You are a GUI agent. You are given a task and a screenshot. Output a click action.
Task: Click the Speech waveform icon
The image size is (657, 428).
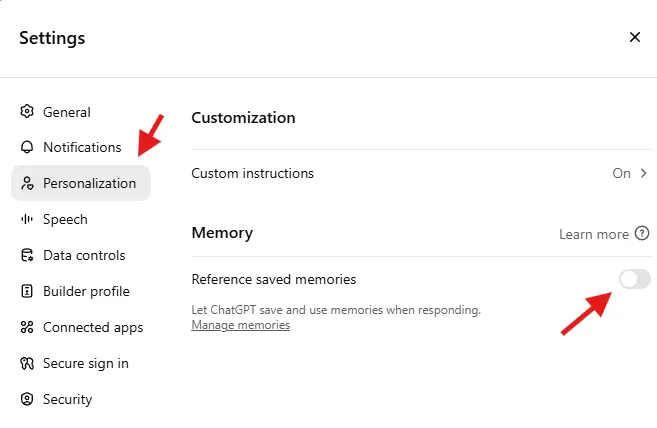click(x=27, y=219)
